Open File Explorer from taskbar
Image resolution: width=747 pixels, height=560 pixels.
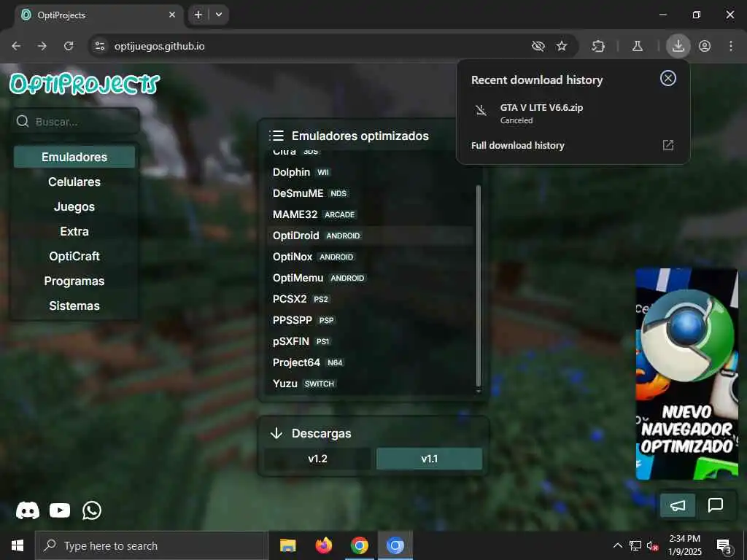[287, 545]
